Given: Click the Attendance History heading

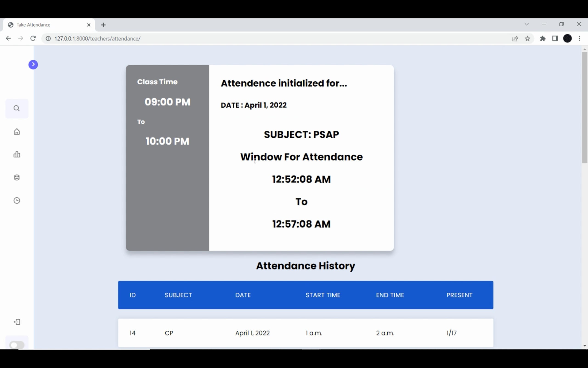Looking at the screenshot, I should [x=306, y=266].
